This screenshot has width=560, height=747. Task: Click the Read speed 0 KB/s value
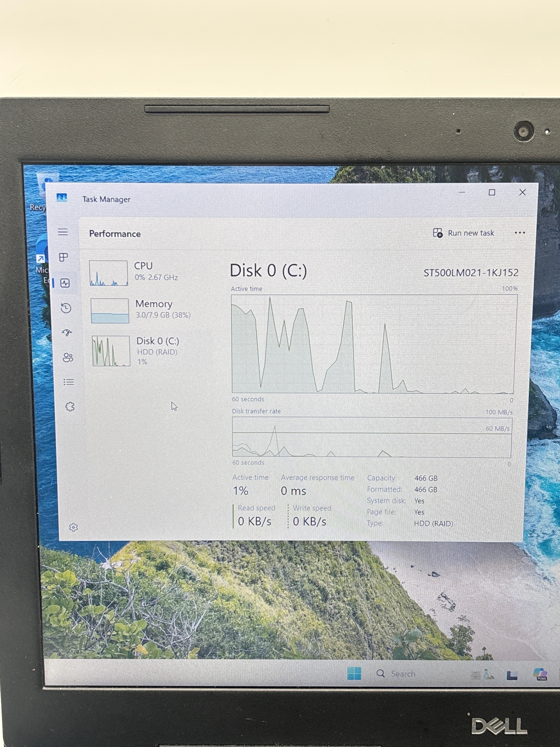(x=254, y=521)
